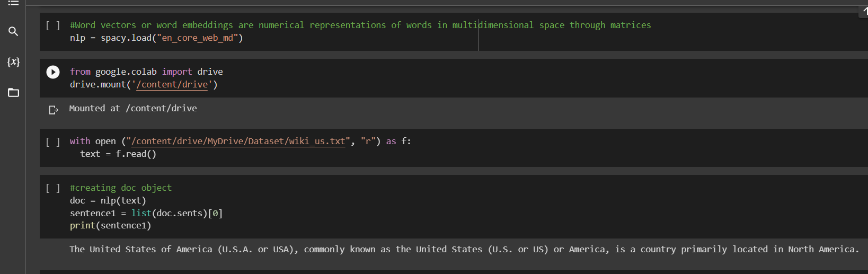
Task: Click the 'sentence1 = list(doc.sents)[0]' line
Action: 146,213
